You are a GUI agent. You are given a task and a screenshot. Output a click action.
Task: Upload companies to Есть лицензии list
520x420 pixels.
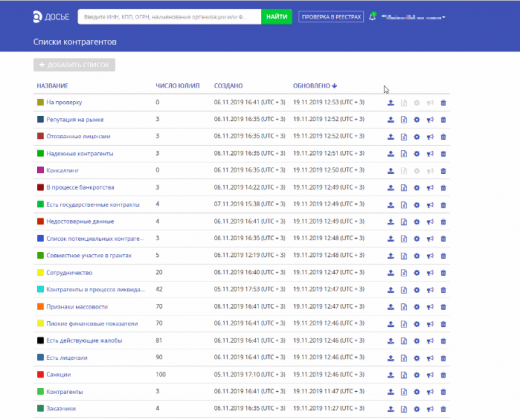coord(391,358)
